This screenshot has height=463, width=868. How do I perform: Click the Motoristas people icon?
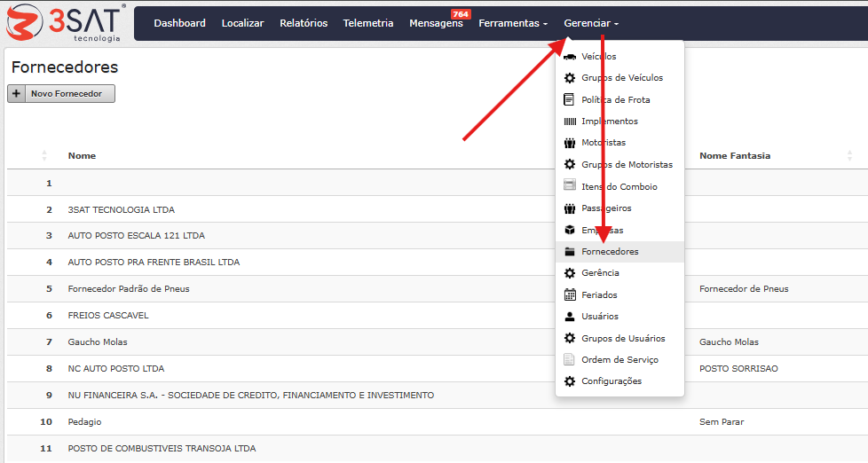click(570, 143)
